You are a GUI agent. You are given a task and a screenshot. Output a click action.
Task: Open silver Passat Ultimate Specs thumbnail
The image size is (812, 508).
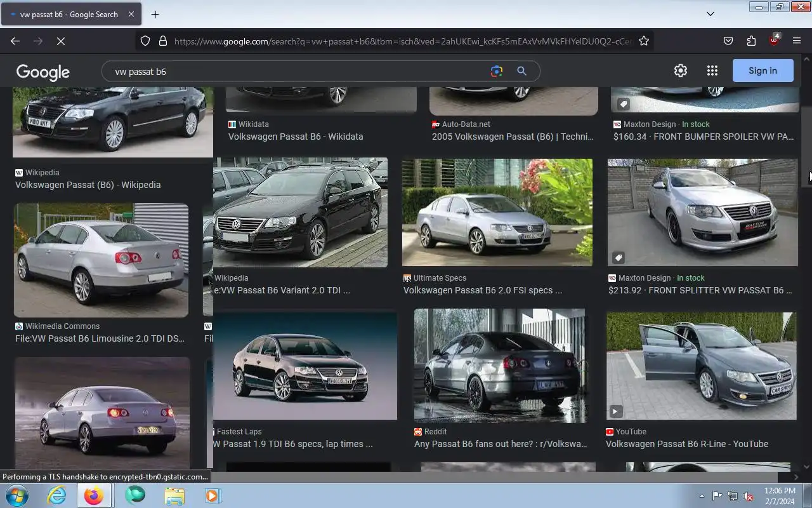point(497,212)
